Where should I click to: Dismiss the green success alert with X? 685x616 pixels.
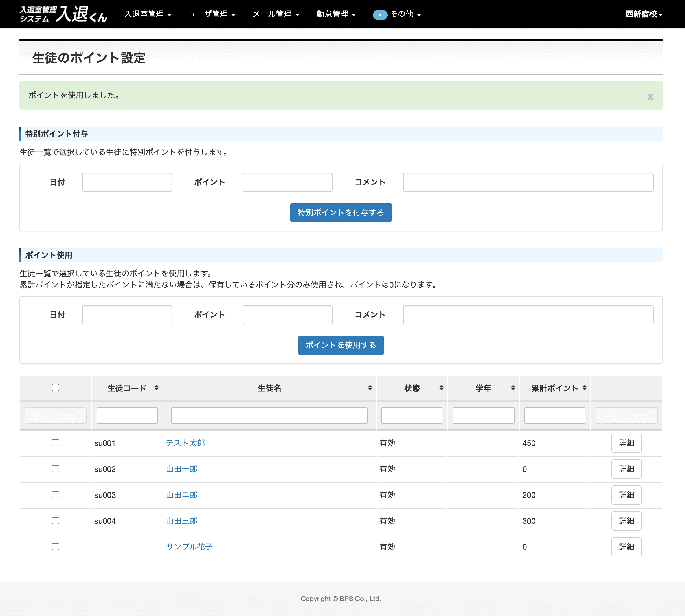click(x=650, y=97)
